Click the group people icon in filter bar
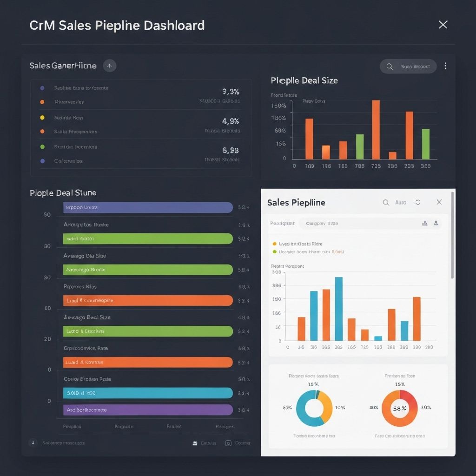 coord(424,223)
